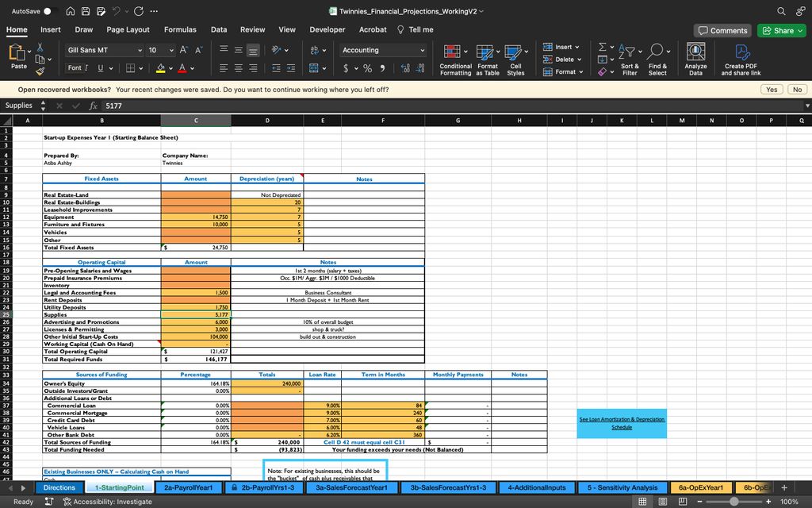
Task: Toggle middle vertical alignment
Action: point(238,50)
